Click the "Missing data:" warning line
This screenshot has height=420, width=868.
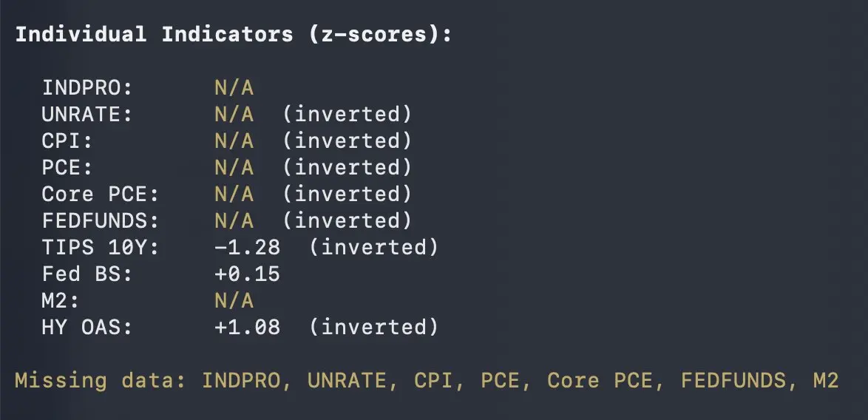pyautogui.click(x=427, y=381)
